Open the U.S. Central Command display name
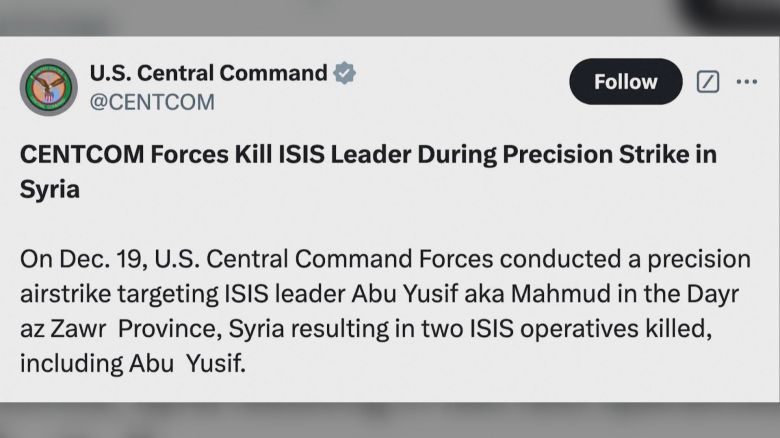This screenshot has height=438, width=780. click(208, 73)
